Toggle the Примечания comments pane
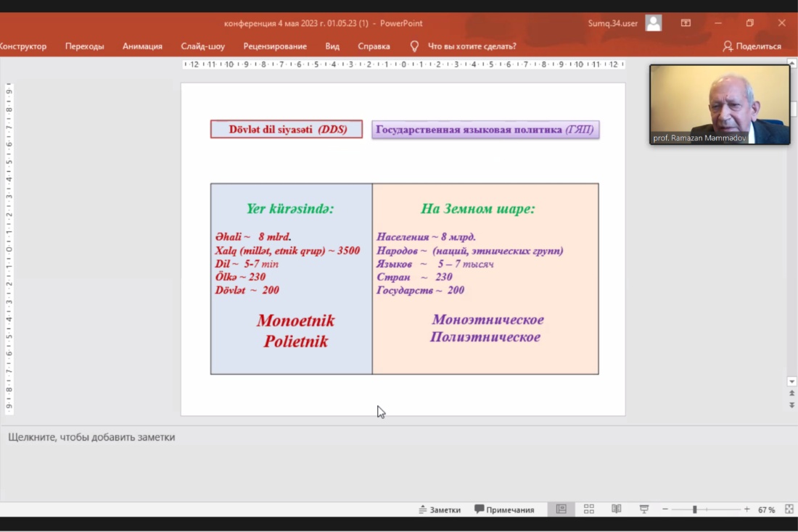Viewport: 798px width, 532px height. [504, 510]
